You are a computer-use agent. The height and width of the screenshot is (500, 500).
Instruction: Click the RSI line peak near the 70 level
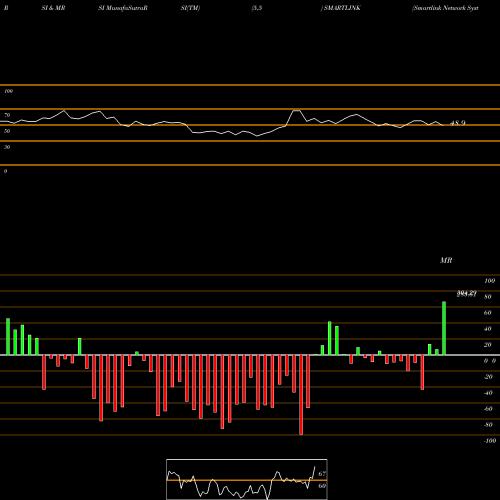296,110
